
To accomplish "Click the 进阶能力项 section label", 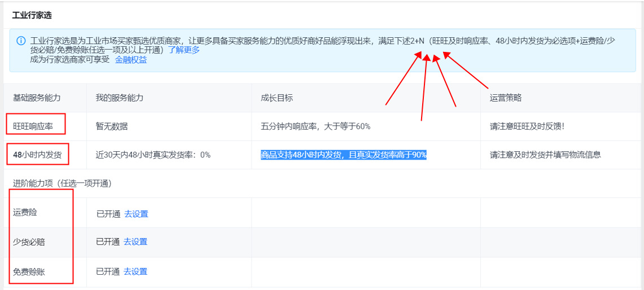I will point(62,183).
